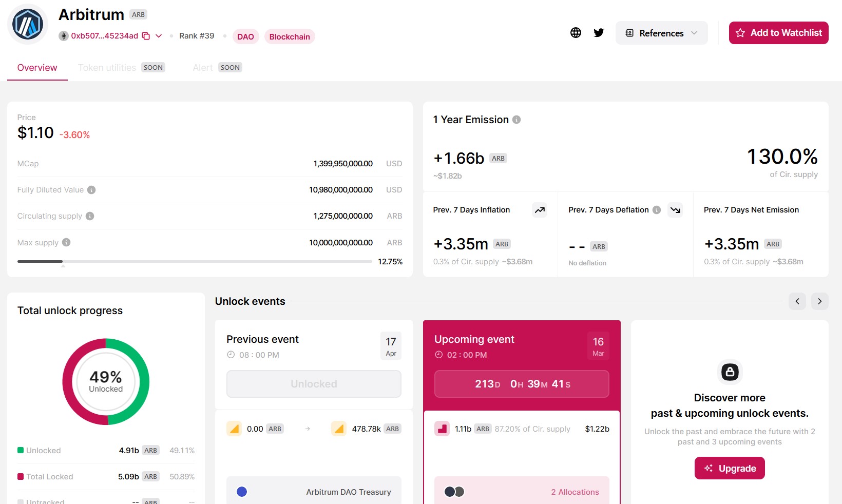
Task: Click the 16 Mar date badge
Action: [598, 346]
